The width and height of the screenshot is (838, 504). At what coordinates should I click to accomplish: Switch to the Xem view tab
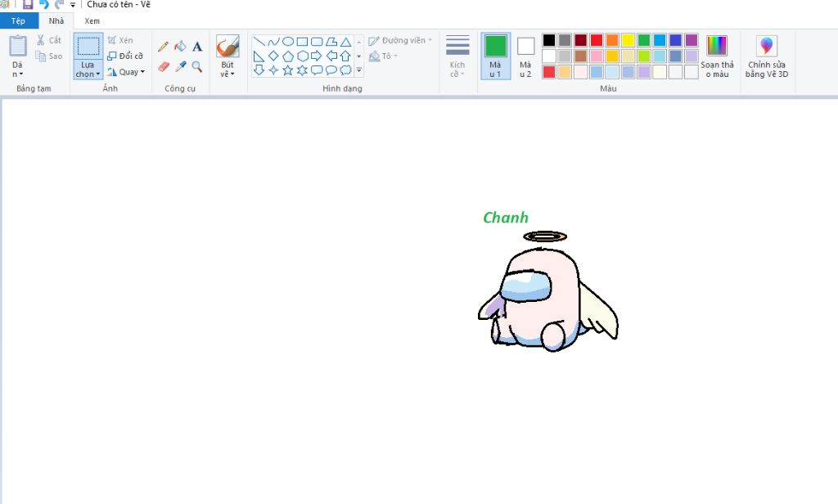tap(92, 20)
